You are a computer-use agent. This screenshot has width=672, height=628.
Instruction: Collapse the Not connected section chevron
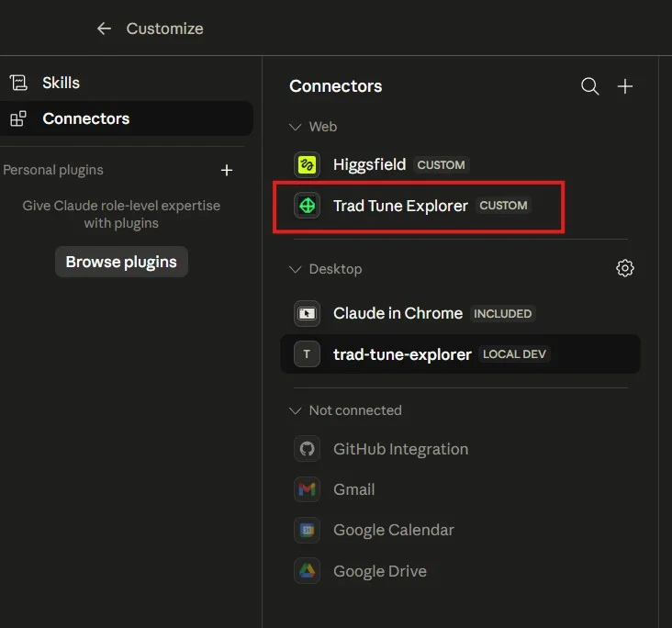click(296, 410)
